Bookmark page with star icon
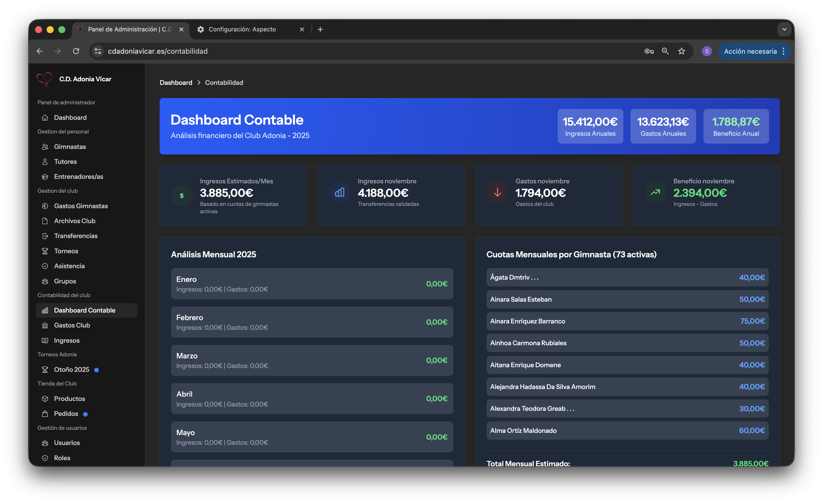 [681, 51]
